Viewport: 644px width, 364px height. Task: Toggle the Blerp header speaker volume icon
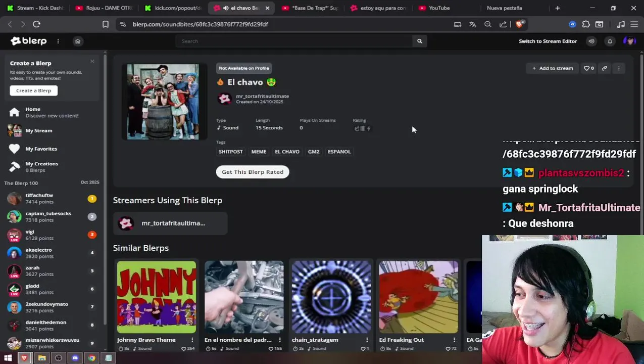tap(591, 41)
